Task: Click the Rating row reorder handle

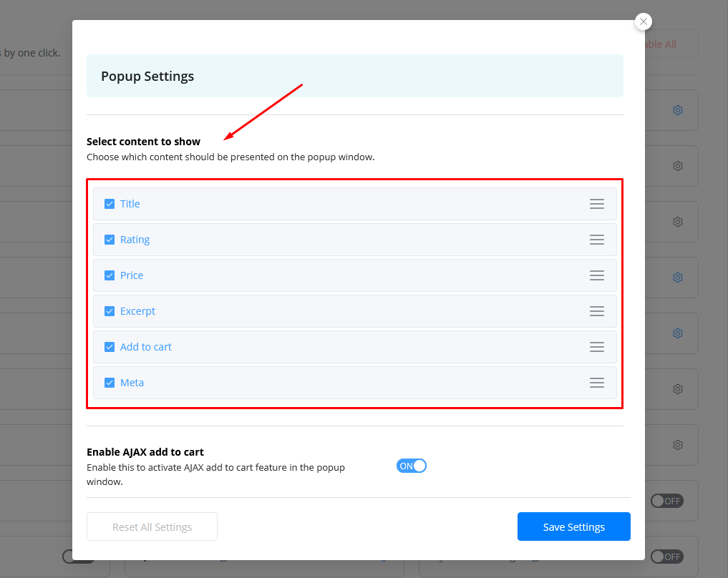Action: click(x=596, y=240)
